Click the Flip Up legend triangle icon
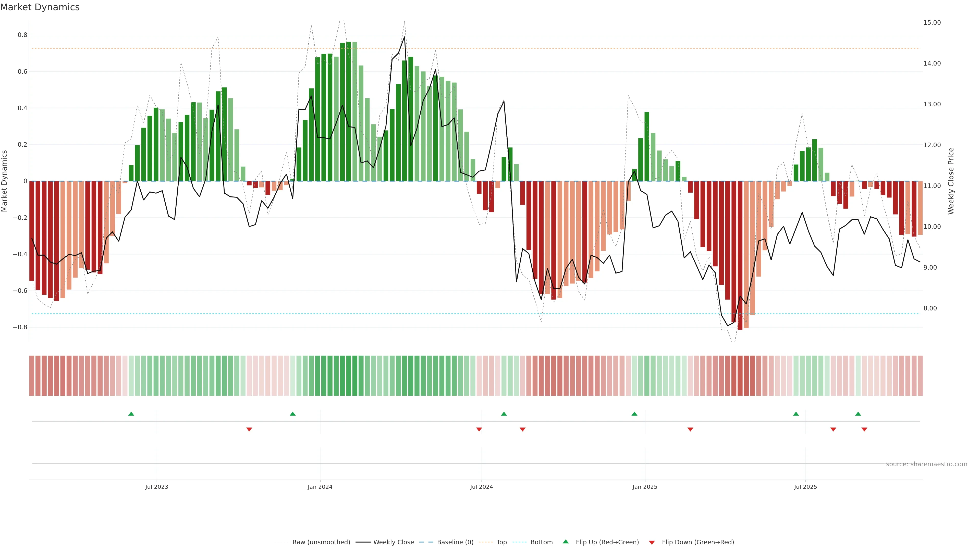This screenshot has height=551, width=980. 566,542
